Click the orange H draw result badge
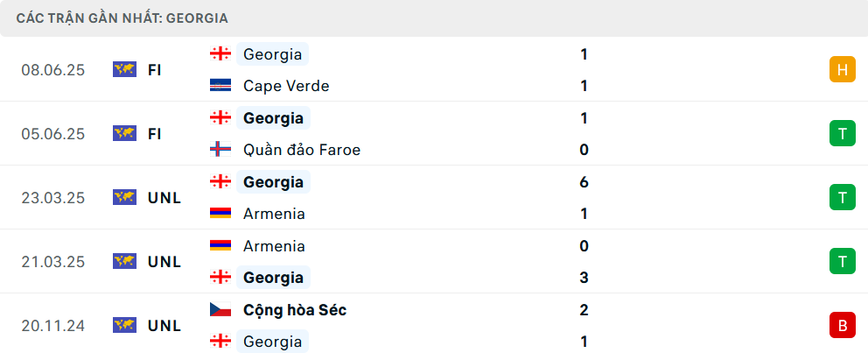Screen dimensions: 868x353 pos(842,69)
